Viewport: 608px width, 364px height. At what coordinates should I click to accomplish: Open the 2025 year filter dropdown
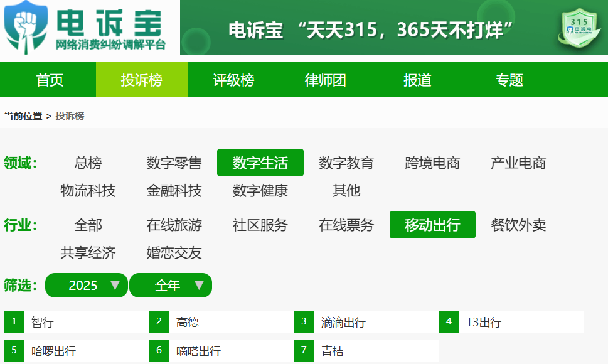click(x=86, y=285)
